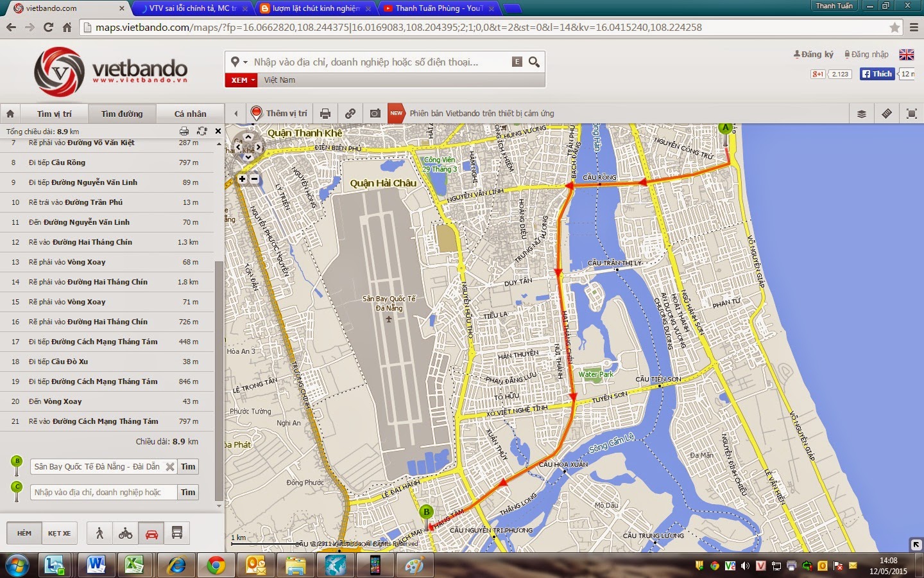Choose truck travel mode

tap(177, 533)
